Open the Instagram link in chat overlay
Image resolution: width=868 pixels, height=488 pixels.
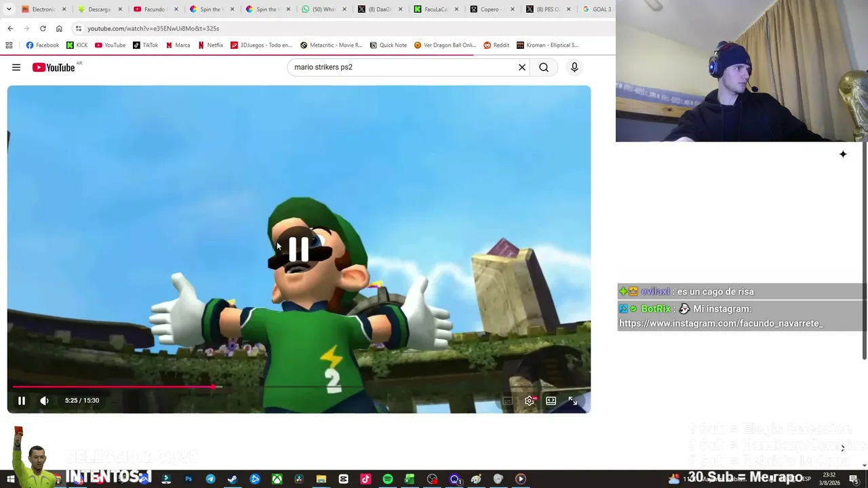(721, 323)
